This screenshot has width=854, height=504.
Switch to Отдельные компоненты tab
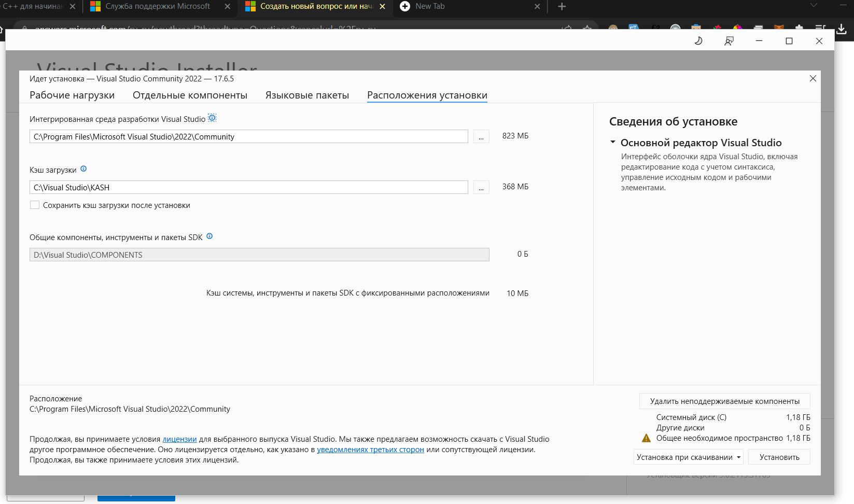coord(190,95)
